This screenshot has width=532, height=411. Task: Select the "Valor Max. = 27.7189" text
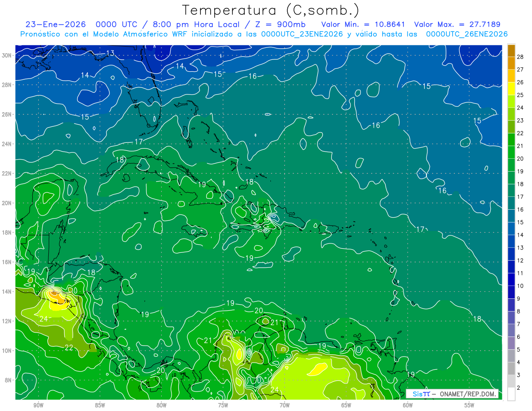(457, 24)
